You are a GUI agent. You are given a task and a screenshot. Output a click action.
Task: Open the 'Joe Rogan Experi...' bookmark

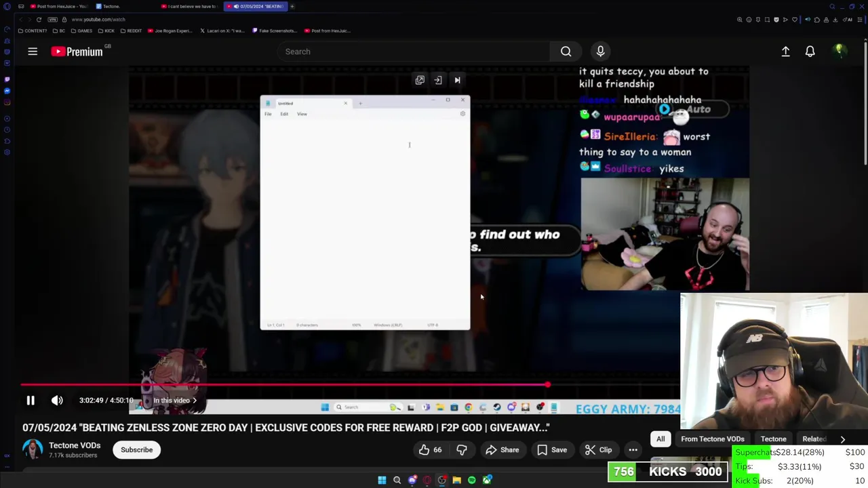(170, 30)
